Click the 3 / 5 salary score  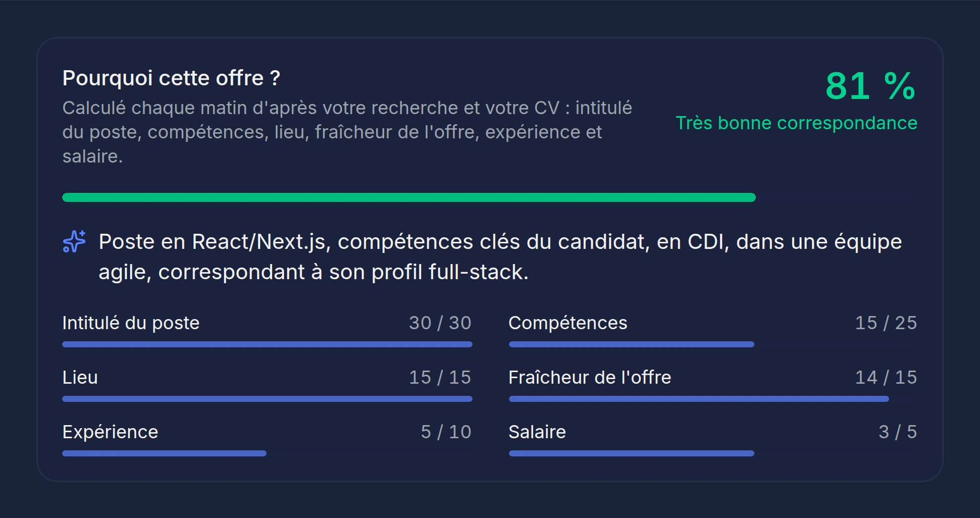click(897, 432)
